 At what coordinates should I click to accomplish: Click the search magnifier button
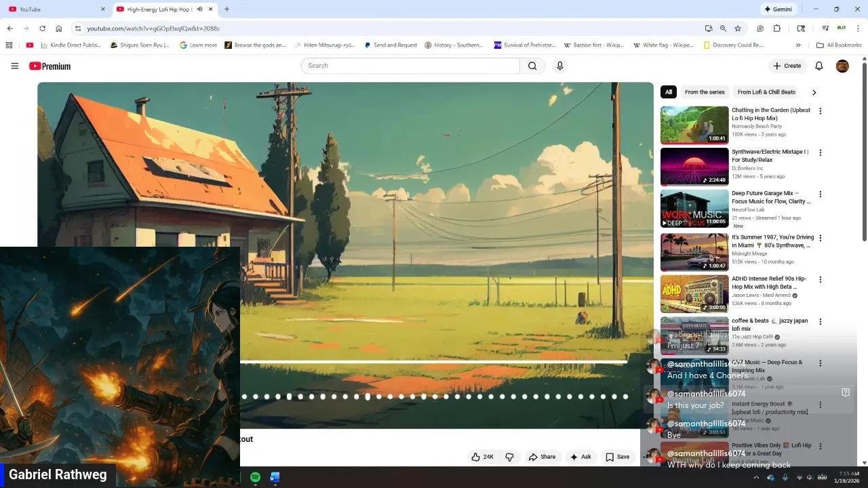532,66
